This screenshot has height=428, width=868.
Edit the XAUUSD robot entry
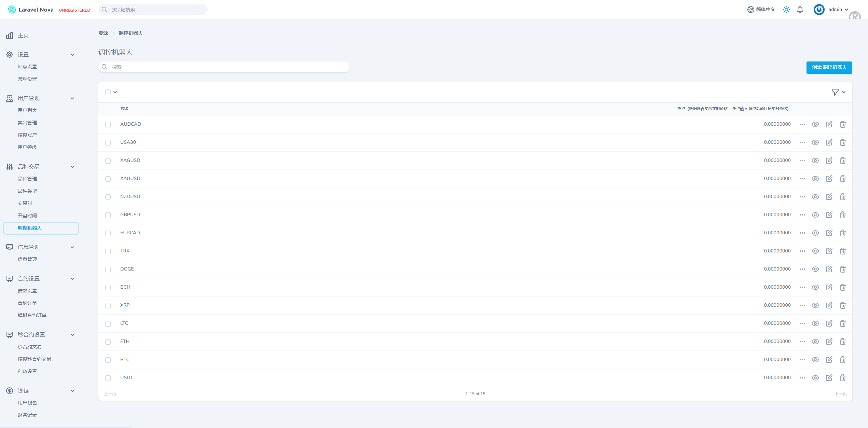[x=829, y=179]
